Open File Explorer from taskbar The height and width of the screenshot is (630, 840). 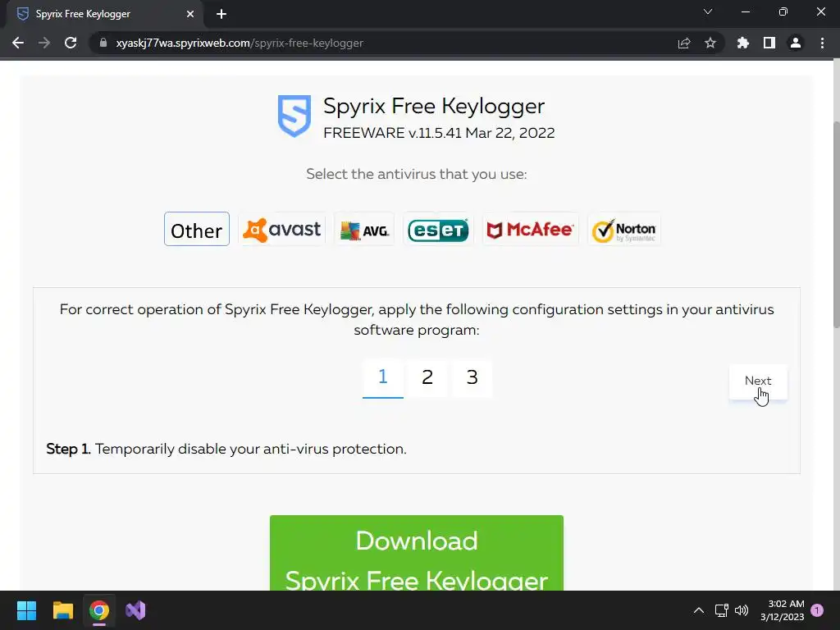click(62, 610)
